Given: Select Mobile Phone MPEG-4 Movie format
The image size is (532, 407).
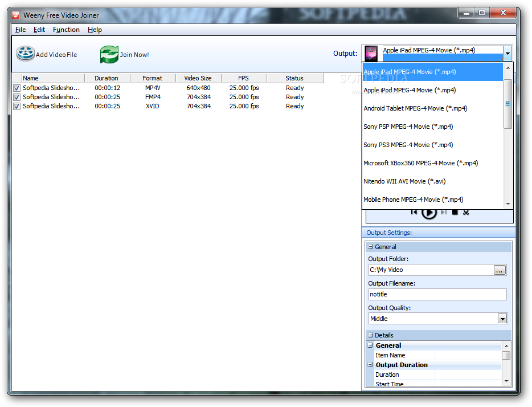Looking at the screenshot, I should click(432, 200).
